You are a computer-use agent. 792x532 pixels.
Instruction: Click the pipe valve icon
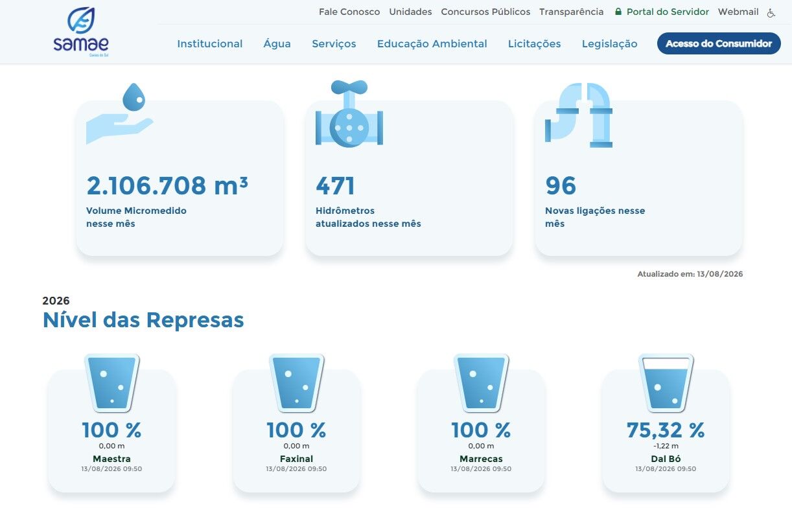349,114
